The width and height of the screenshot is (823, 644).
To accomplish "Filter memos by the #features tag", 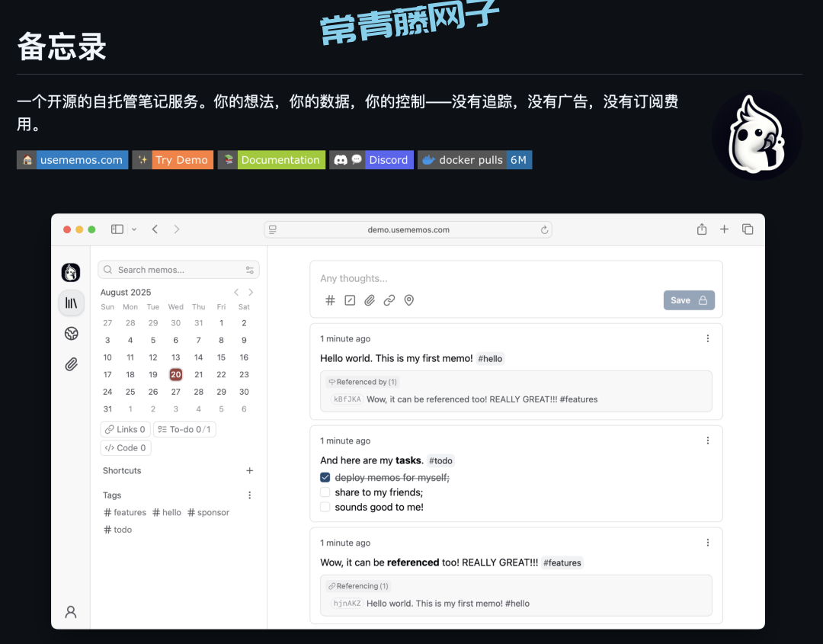I will tap(125, 513).
